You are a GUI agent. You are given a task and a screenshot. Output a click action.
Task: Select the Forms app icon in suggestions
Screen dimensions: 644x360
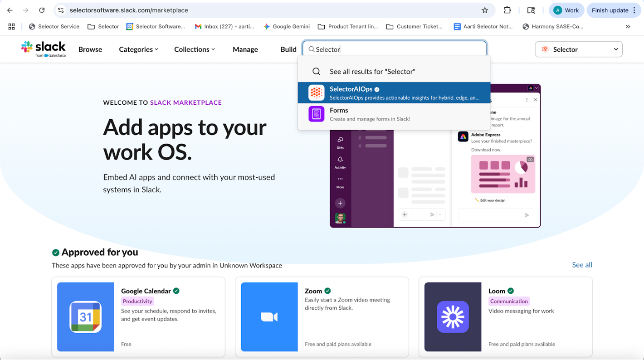click(x=316, y=114)
